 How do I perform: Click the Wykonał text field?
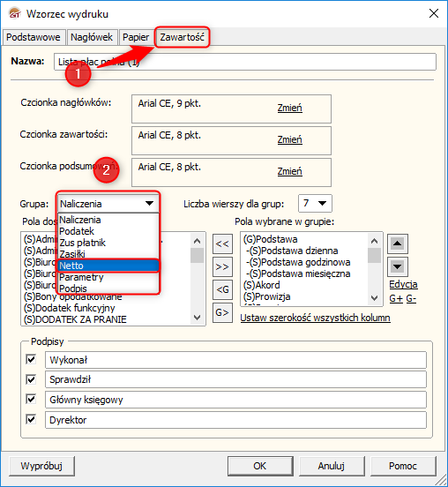point(235,360)
